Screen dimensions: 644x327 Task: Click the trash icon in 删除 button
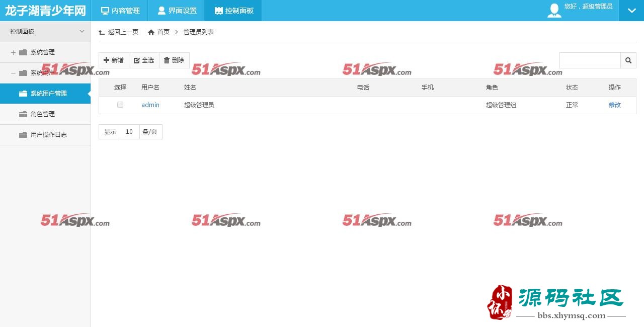click(x=167, y=60)
